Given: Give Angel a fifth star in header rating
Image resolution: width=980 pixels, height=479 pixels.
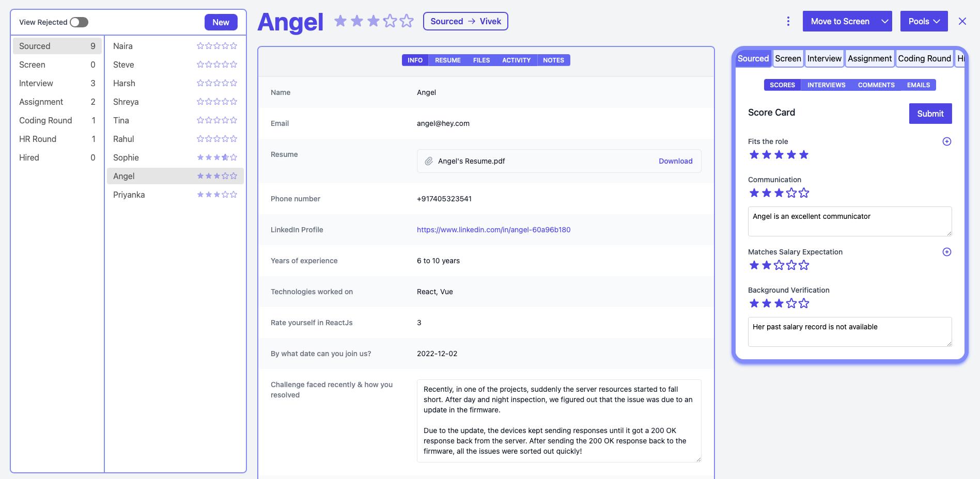Looking at the screenshot, I should [x=407, y=21].
